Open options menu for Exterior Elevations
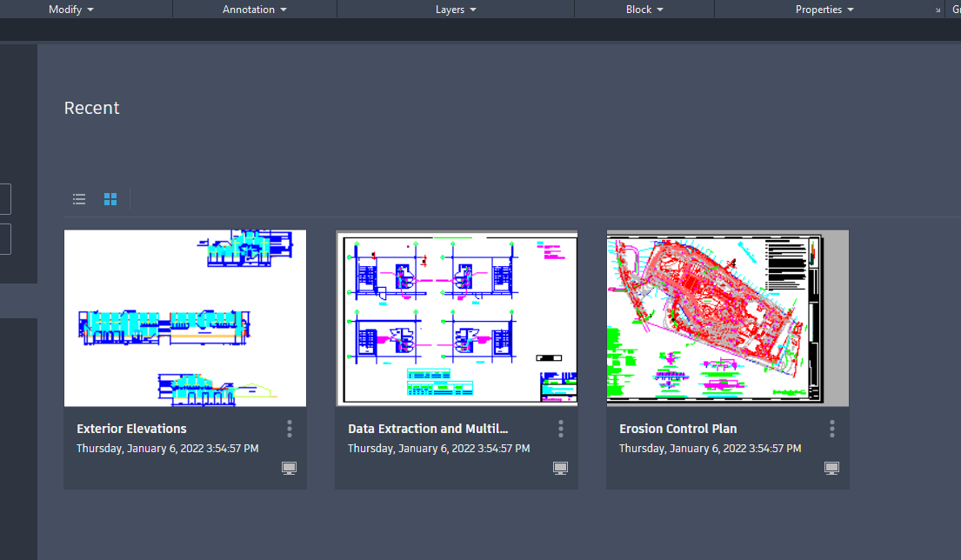This screenshot has height=560, width=961. (x=289, y=429)
